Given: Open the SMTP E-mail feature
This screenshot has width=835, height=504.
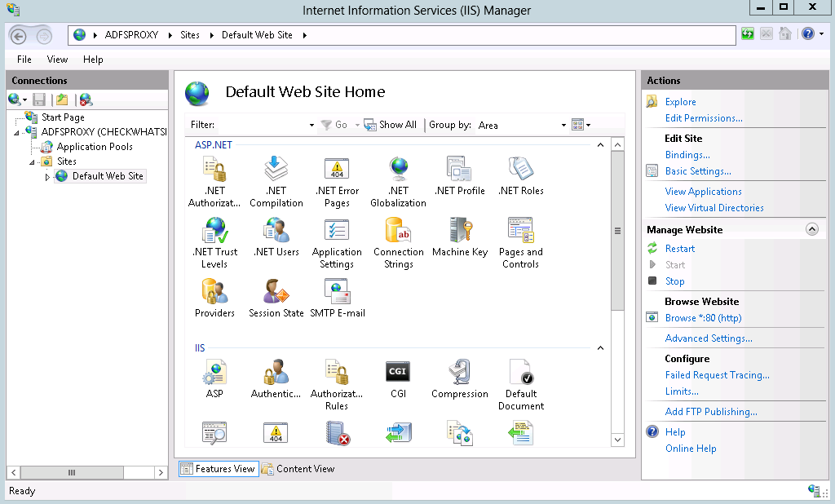Looking at the screenshot, I should coord(337,298).
